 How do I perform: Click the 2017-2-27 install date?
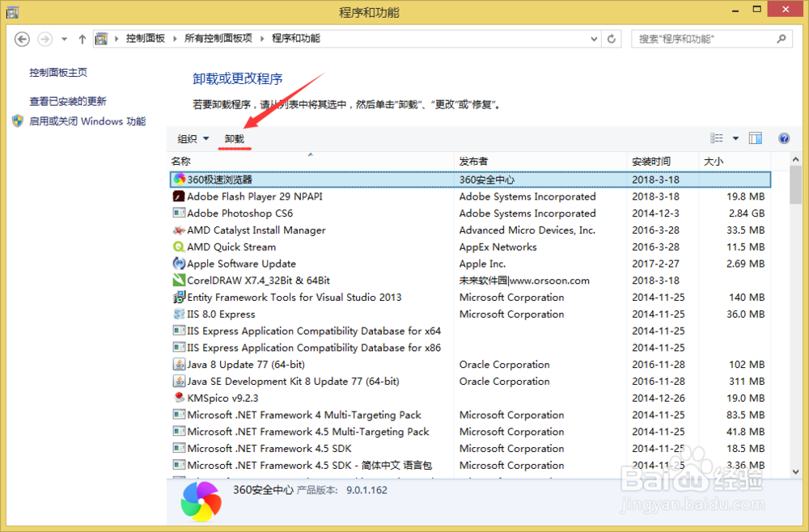pyautogui.click(x=656, y=264)
